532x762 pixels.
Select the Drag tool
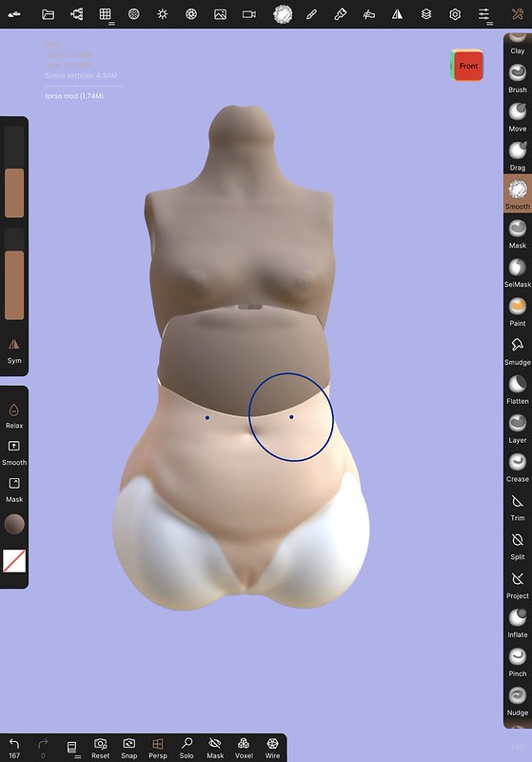pos(518,156)
